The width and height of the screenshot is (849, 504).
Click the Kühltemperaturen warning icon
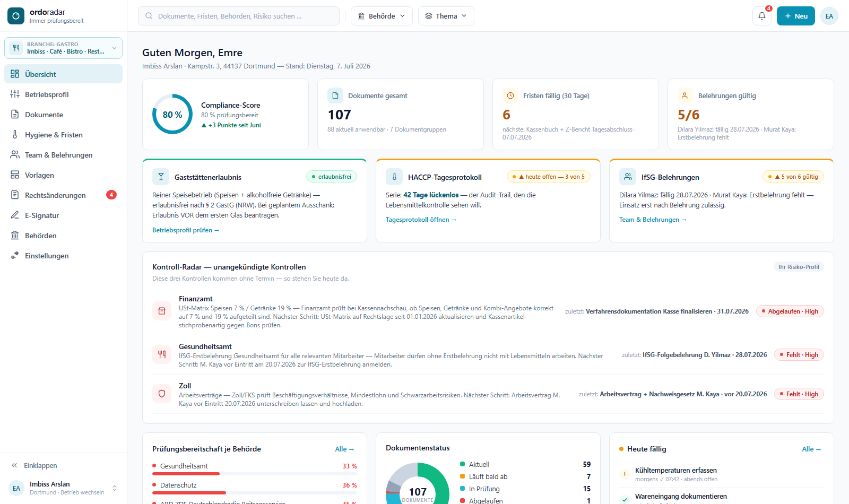pyautogui.click(x=625, y=474)
